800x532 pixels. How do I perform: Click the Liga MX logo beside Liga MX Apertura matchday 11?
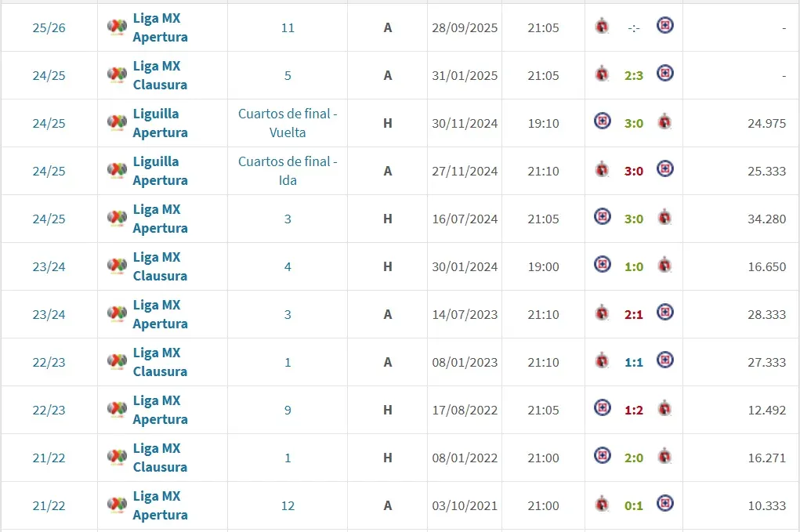click(119, 25)
